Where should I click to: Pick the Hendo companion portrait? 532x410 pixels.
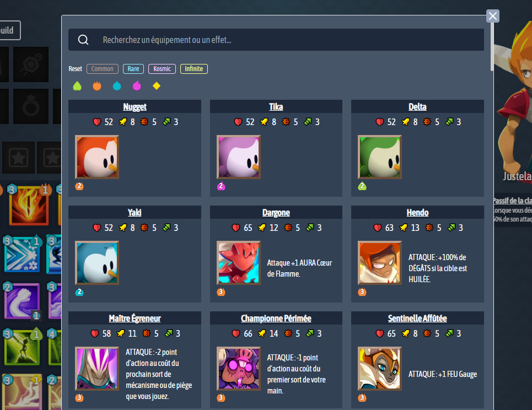click(380, 263)
